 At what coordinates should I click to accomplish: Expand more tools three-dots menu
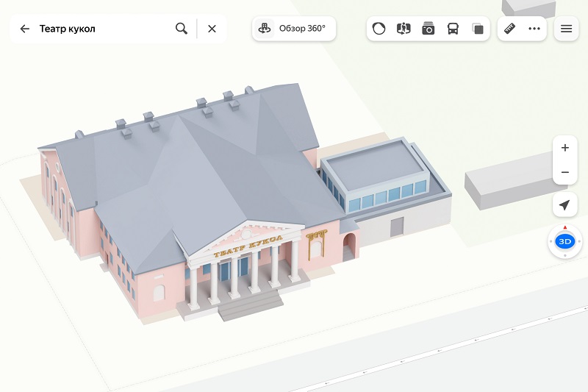tap(534, 29)
